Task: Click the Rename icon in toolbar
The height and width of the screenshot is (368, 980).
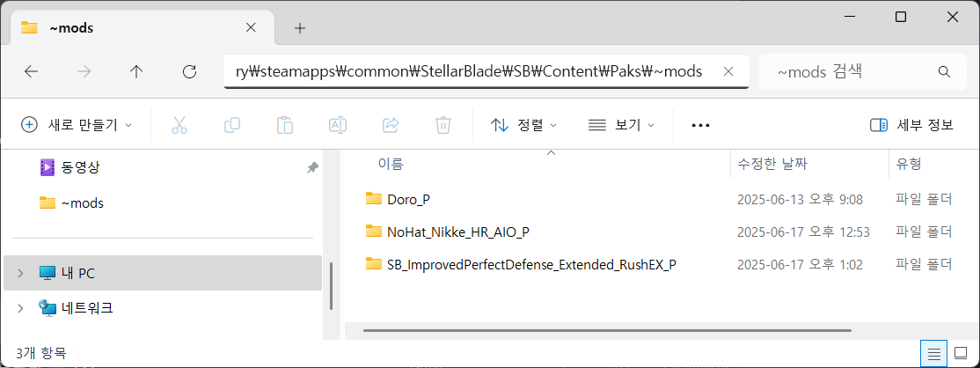Action: pos(338,125)
